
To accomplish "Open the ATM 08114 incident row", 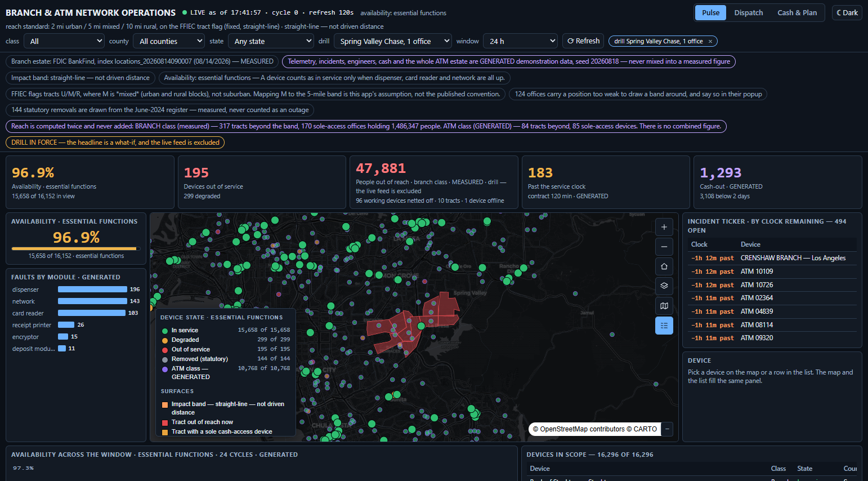I will tap(772, 325).
